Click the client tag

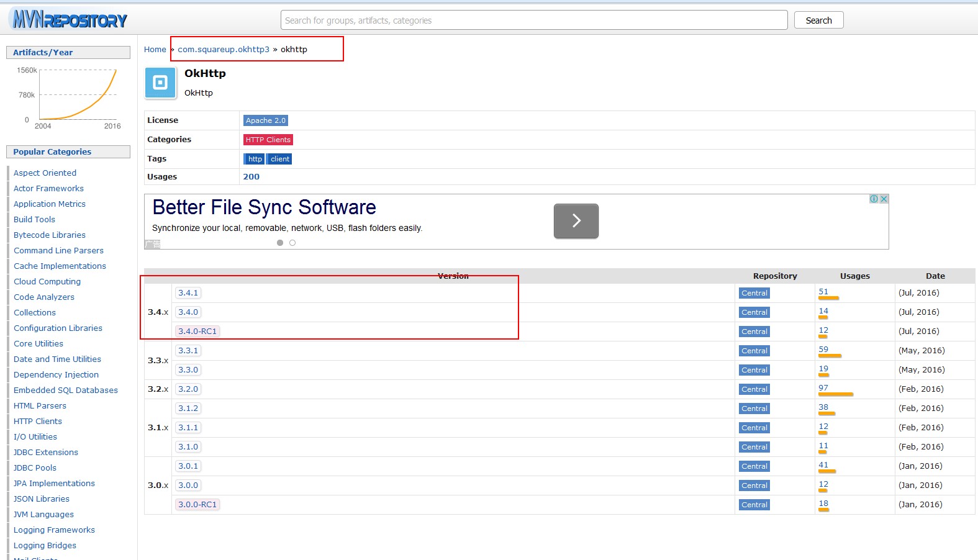point(279,159)
